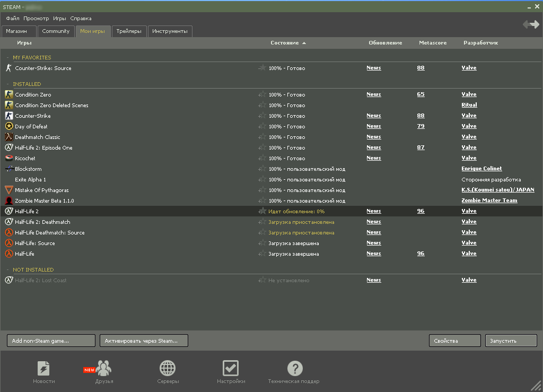The image size is (543, 392).
Task: Toggle favorite star for Day of Defeat
Action: (x=262, y=126)
